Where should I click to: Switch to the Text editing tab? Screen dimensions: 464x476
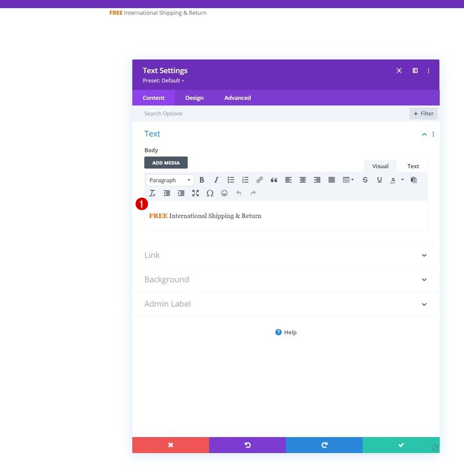point(413,166)
